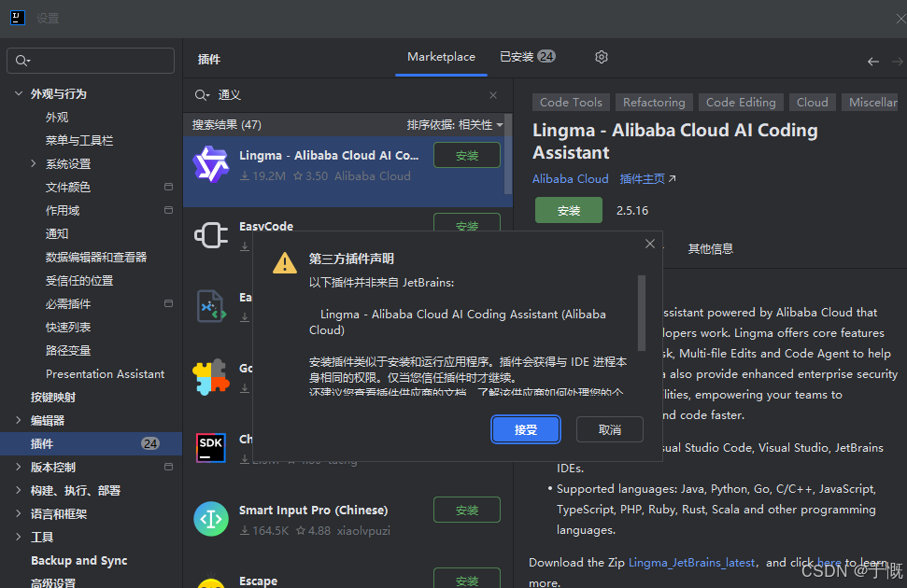
Task: Switch to the 已安装 tab
Action: point(527,57)
